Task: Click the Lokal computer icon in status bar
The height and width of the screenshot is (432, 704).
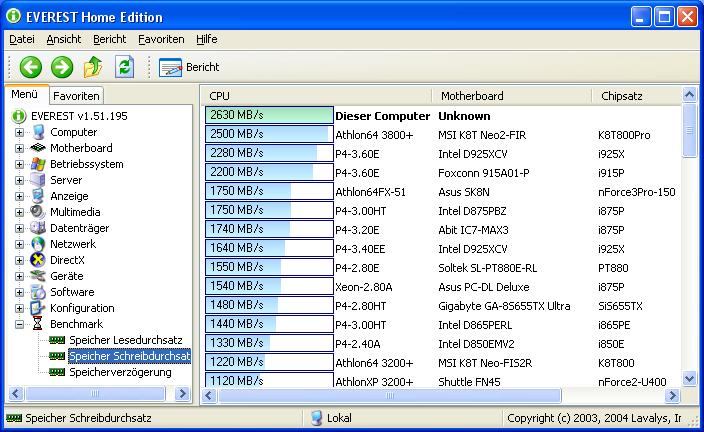Action: [x=317, y=418]
